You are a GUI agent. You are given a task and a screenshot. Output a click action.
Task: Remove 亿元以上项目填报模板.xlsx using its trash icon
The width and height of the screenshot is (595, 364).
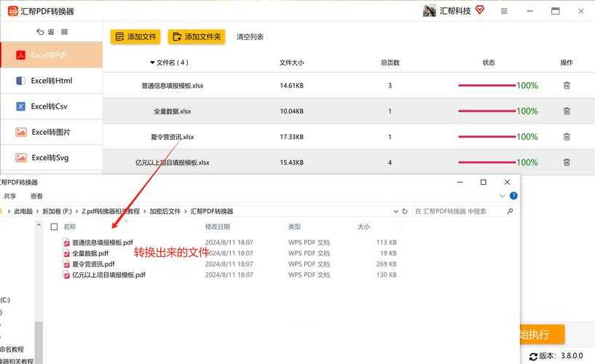(x=567, y=162)
